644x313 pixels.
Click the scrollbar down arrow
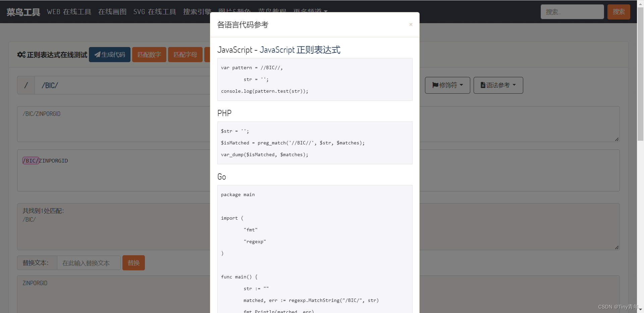click(640, 310)
